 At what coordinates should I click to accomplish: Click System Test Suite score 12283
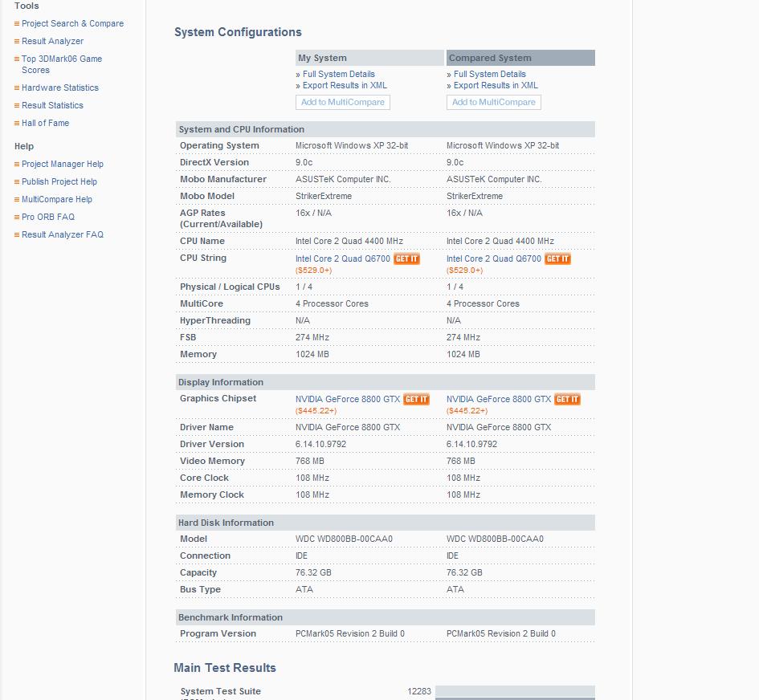tap(419, 691)
